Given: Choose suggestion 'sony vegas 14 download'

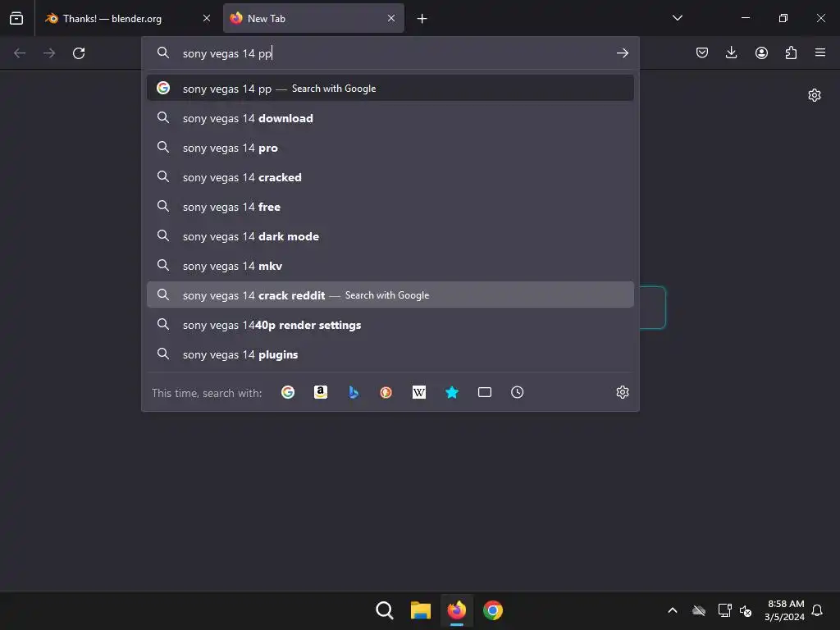Looking at the screenshot, I should pyautogui.click(x=390, y=118).
